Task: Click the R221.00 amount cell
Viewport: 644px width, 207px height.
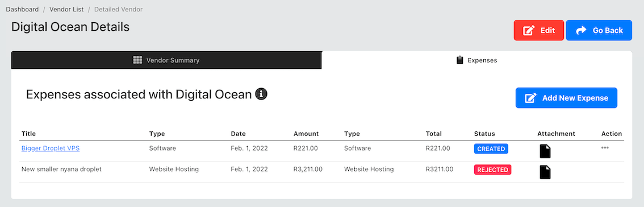Action: tap(306, 148)
